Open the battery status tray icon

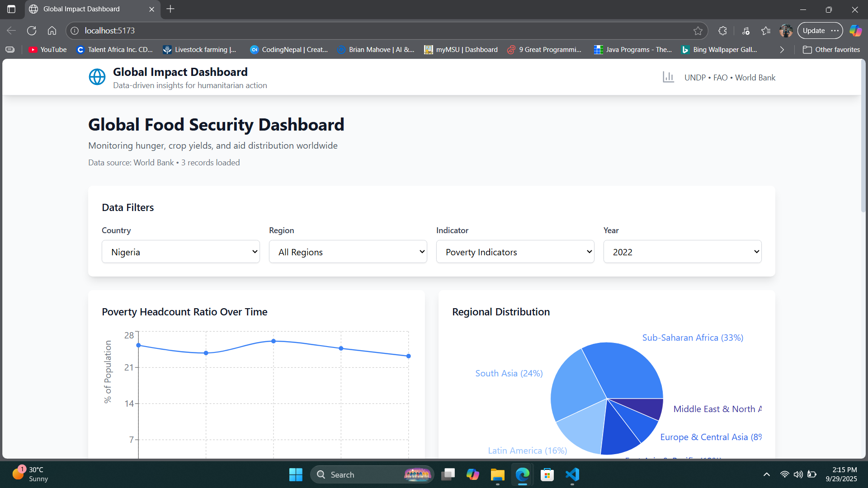(x=812, y=474)
